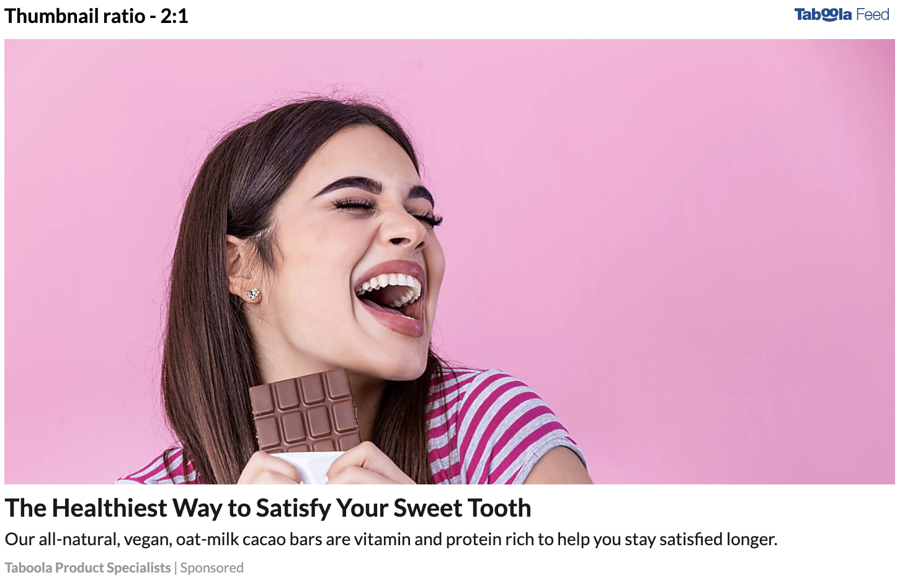Click the "2:1" ratio value in the heading

(x=174, y=16)
